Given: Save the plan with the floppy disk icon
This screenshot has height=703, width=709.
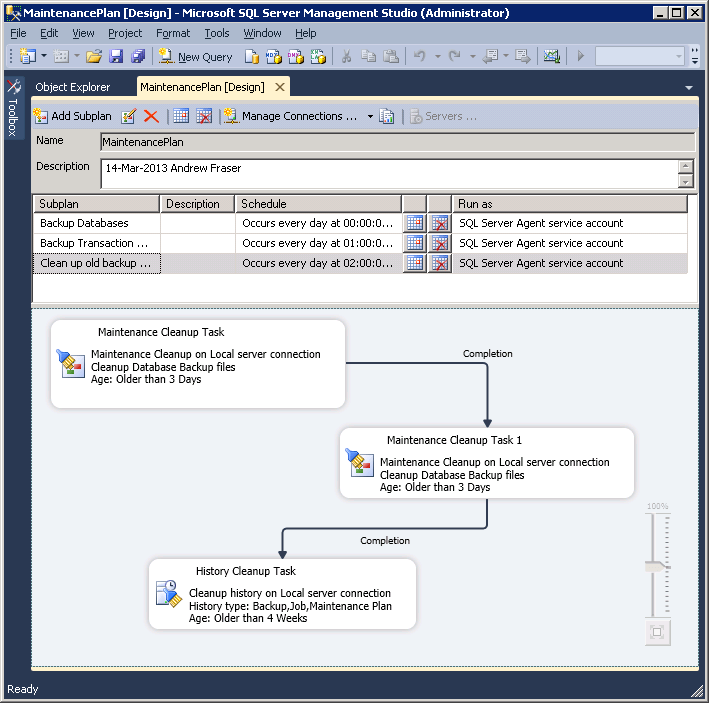Looking at the screenshot, I should point(116,57).
